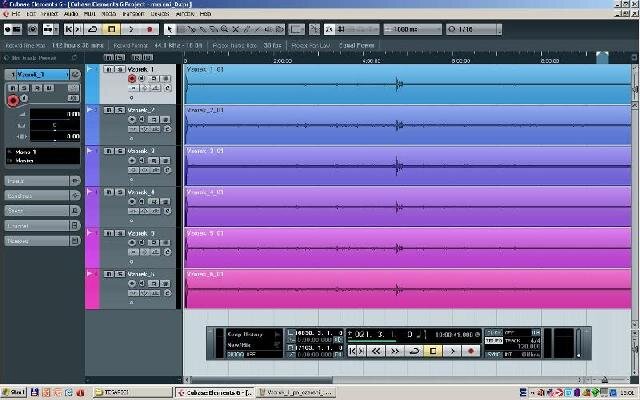Image resolution: width=640 pixels, height=400 pixels.
Task: Select the Mute (X) tool in toolbar
Action: 236,29
